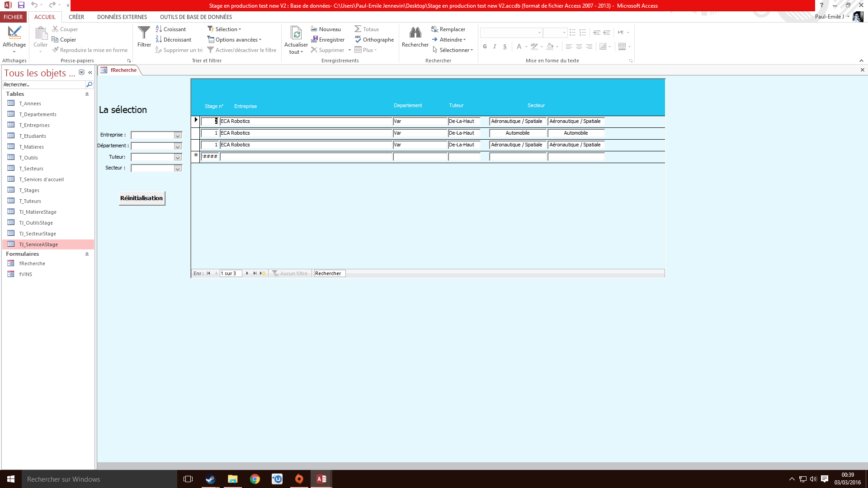
Task: Expand the Secteur dropdown in the form
Action: click(x=178, y=168)
